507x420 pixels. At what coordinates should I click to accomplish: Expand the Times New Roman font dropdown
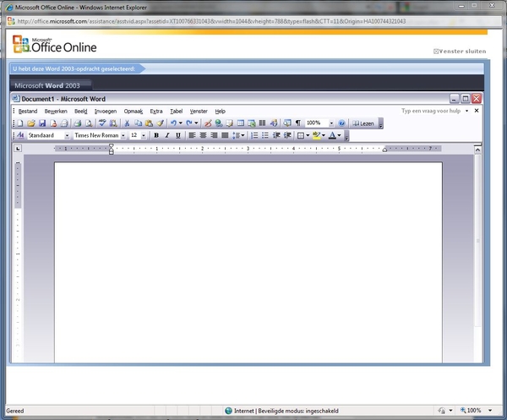[x=123, y=136]
